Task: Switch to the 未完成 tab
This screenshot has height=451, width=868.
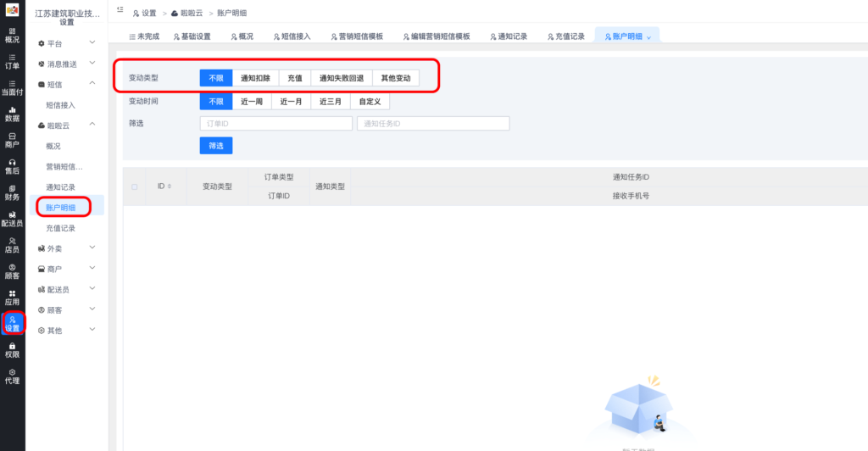Action: pyautogui.click(x=144, y=36)
